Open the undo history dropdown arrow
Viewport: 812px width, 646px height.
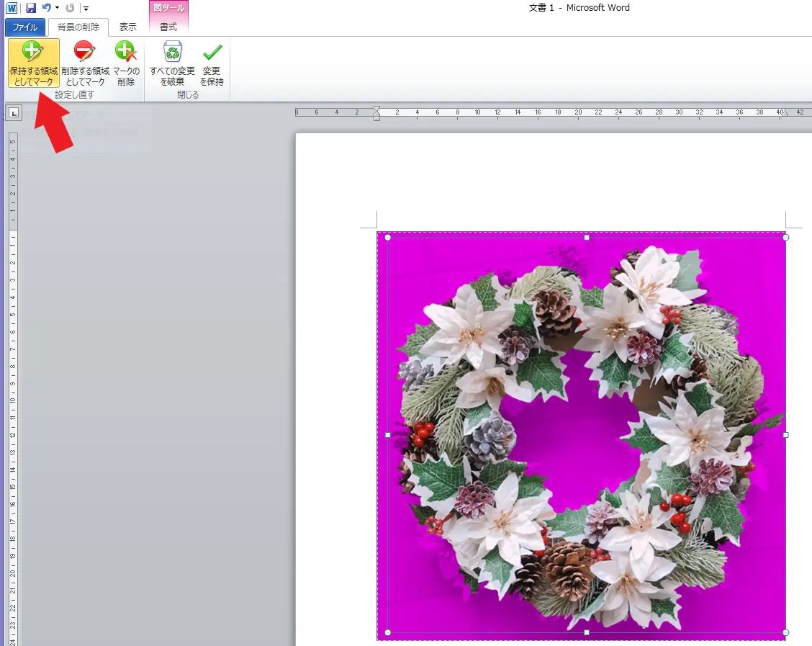(x=57, y=8)
